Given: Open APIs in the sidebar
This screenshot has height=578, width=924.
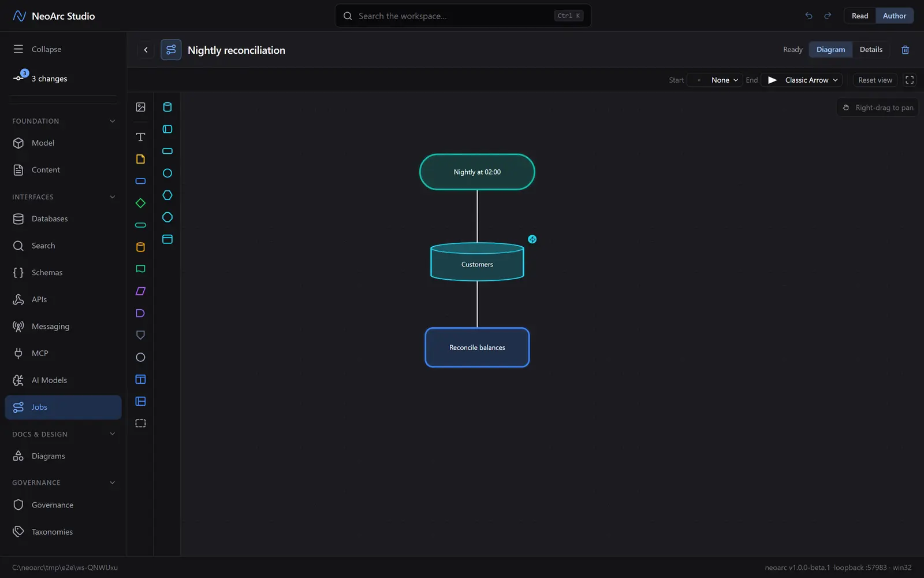Looking at the screenshot, I should point(64,299).
